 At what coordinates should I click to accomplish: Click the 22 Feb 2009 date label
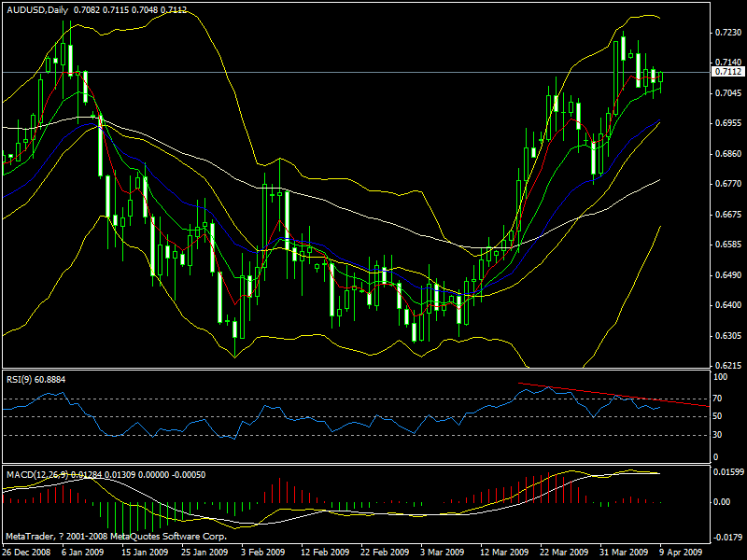385,552
